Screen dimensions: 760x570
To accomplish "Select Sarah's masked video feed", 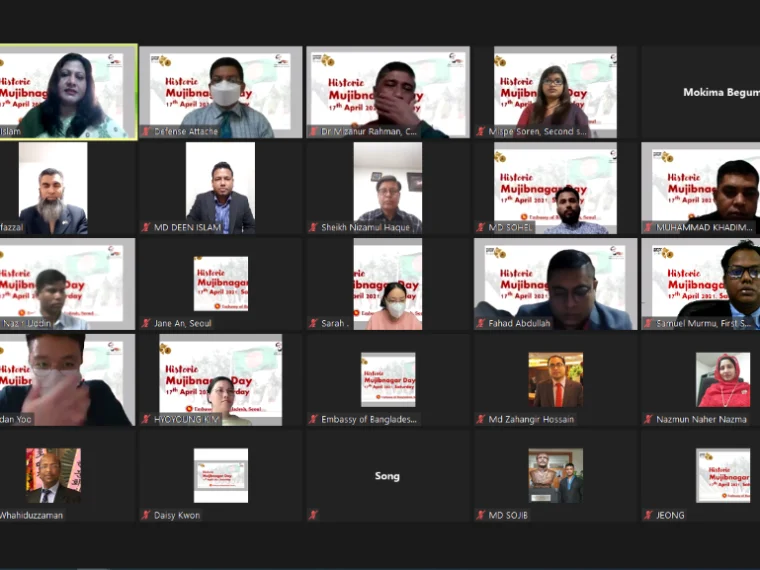I will pos(388,284).
